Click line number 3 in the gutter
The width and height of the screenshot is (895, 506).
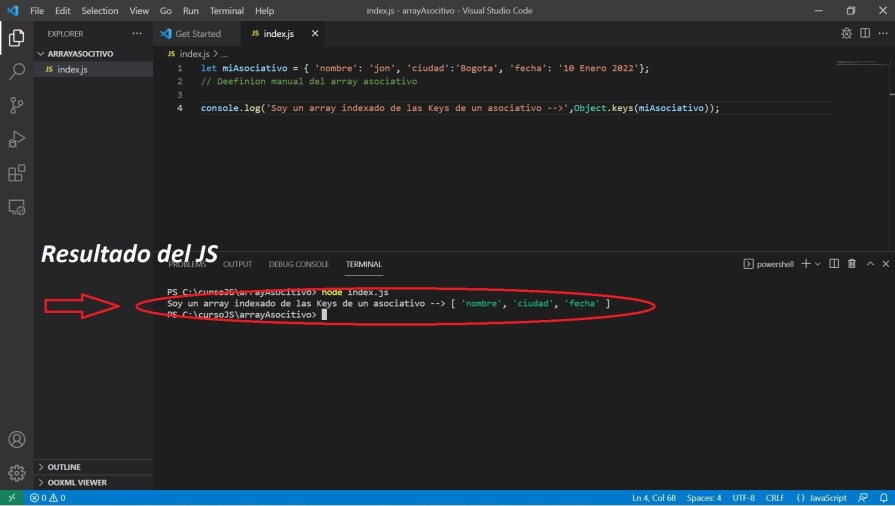pyautogui.click(x=180, y=95)
